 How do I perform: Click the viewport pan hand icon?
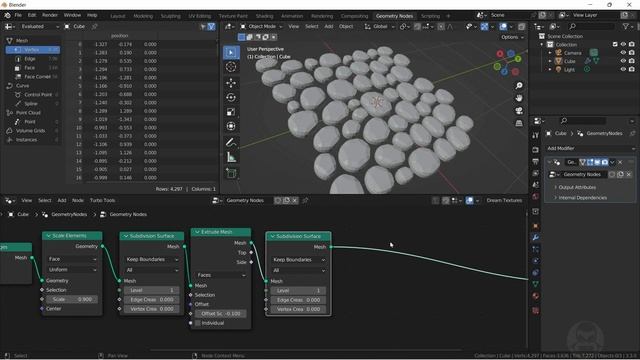(519, 98)
